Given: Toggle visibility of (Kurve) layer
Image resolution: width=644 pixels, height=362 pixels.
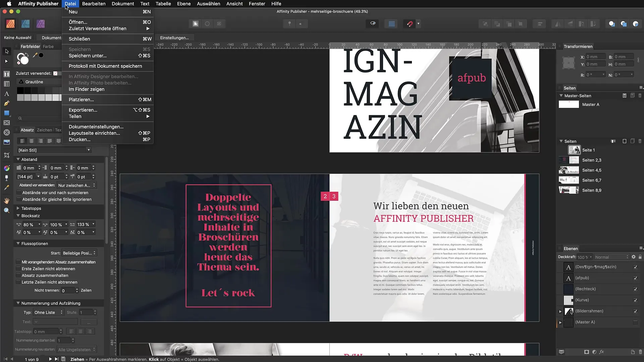Looking at the screenshot, I should click(635, 300).
